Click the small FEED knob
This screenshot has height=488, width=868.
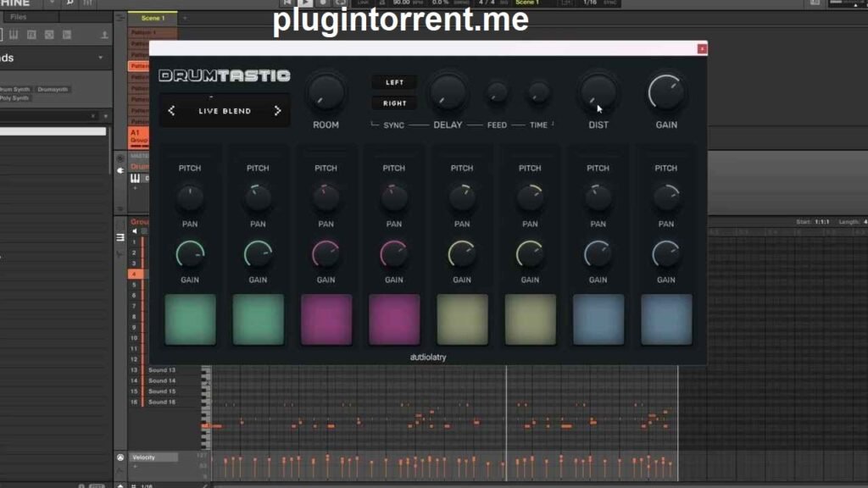(x=497, y=93)
